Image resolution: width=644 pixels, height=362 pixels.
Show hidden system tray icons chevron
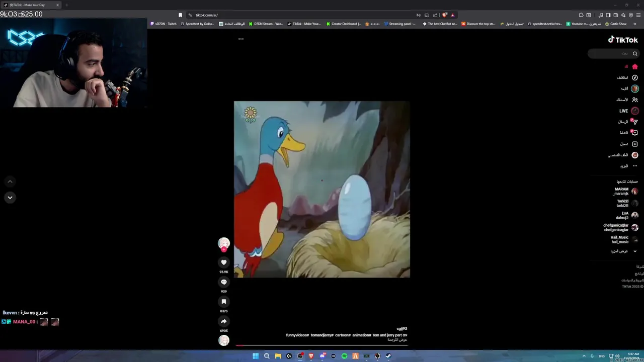click(x=584, y=356)
